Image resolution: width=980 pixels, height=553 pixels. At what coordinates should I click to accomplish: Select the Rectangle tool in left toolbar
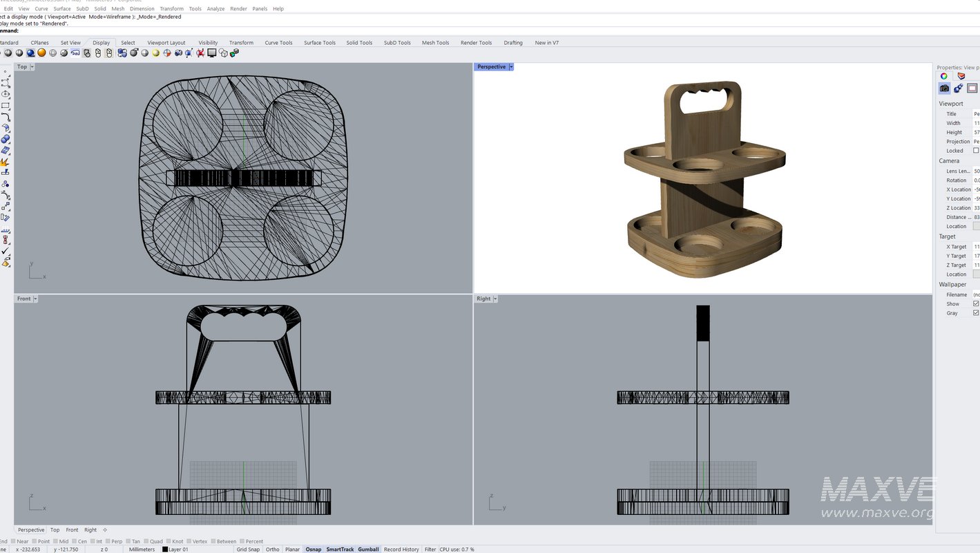click(x=6, y=106)
